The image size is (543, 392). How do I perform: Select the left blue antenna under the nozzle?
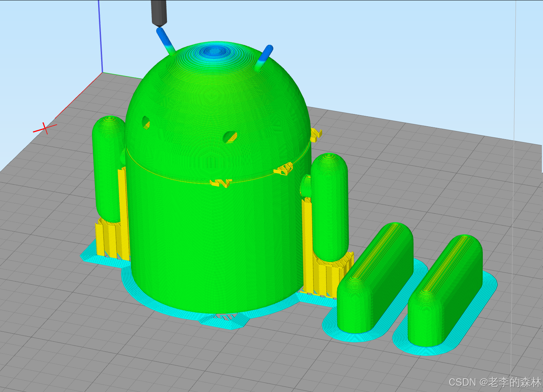pos(165,41)
